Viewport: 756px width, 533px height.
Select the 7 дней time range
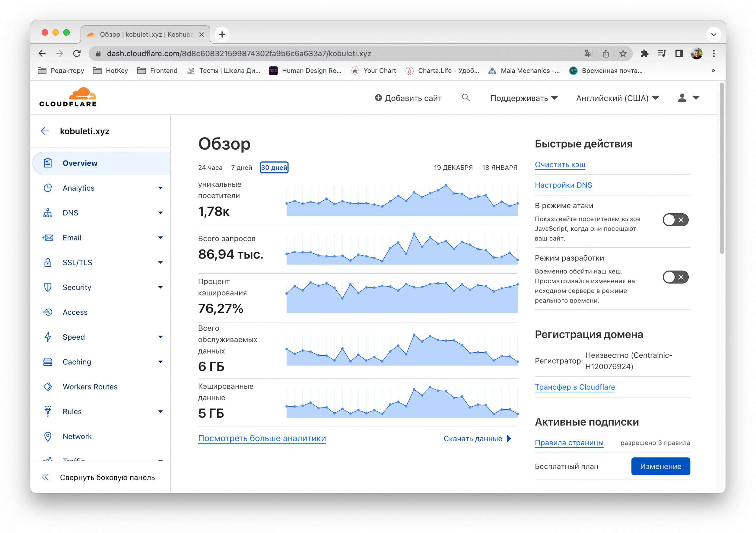click(241, 167)
